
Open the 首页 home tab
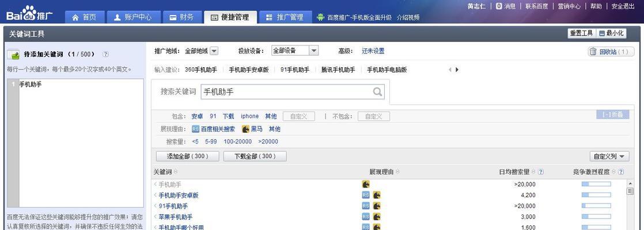pyautogui.click(x=84, y=17)
